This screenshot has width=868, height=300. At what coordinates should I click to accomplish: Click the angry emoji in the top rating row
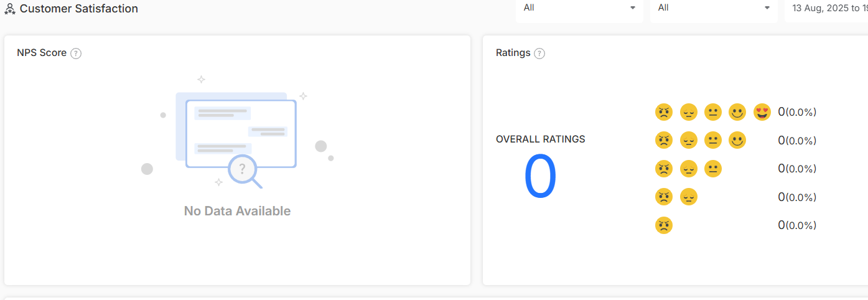(664, 112)
